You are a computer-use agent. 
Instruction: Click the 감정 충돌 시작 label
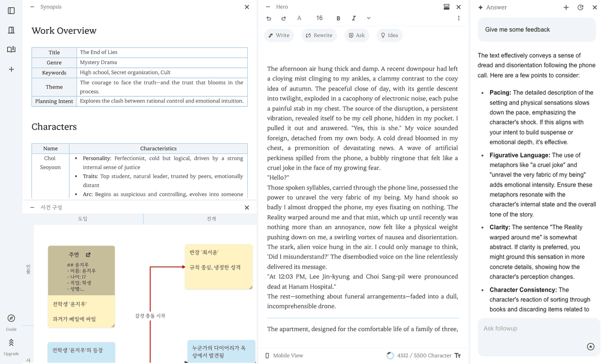[x=150, y=316]
